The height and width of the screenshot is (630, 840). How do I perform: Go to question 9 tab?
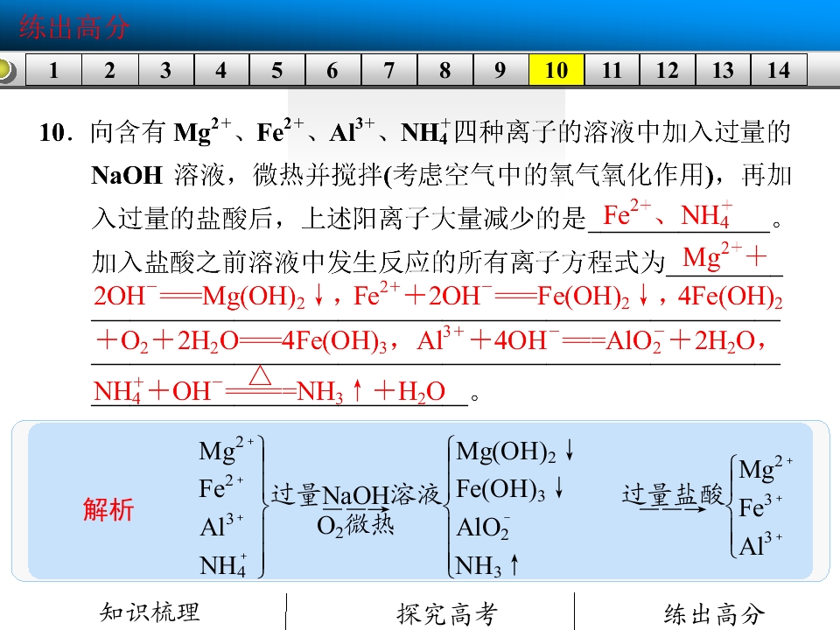500,70
